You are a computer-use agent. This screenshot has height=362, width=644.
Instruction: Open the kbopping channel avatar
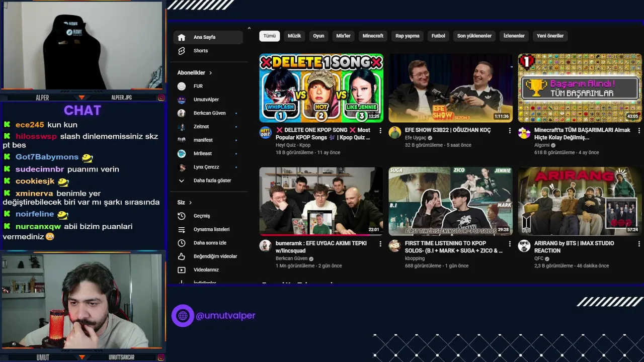[394, 245]
